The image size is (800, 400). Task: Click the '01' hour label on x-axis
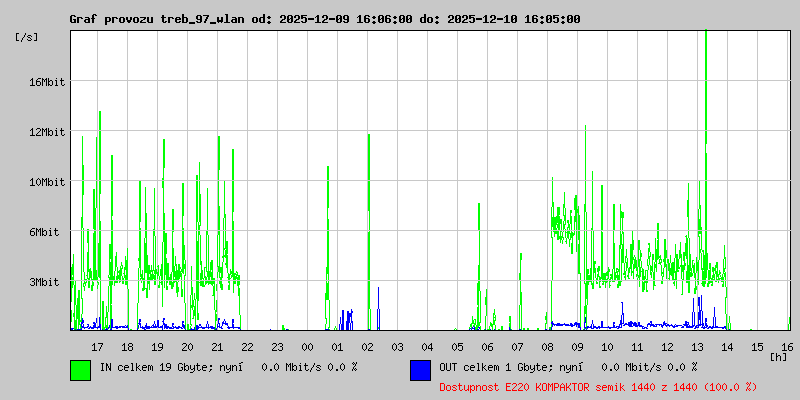pos(337,347)
